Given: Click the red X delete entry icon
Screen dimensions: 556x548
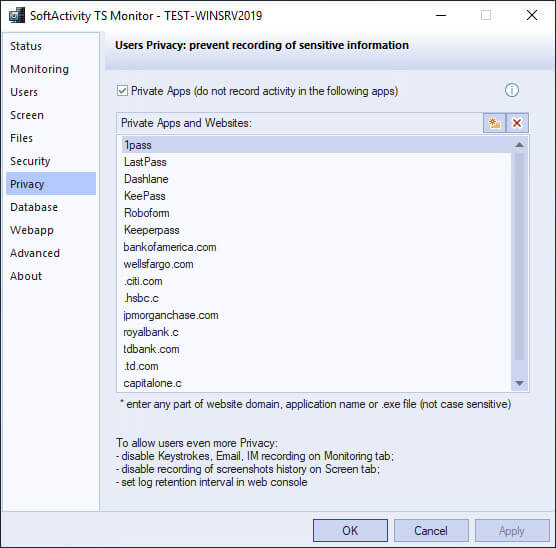Looking at the screenshot, I should click(517, 123).
